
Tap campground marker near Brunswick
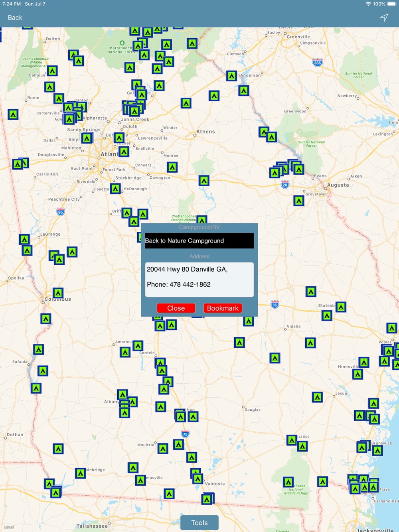377,451
